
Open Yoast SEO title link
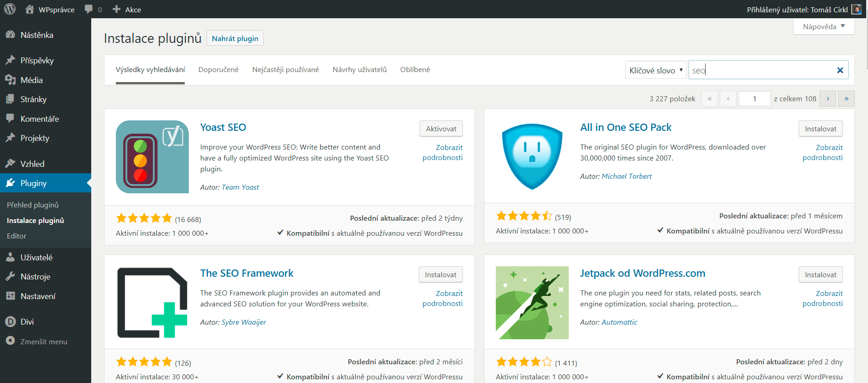click(223, 127)
